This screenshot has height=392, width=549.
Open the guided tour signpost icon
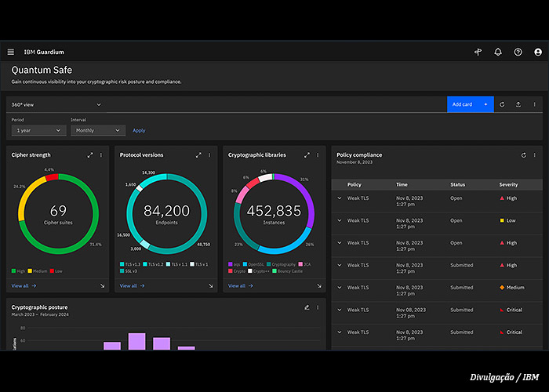click(x=478, y=53)
